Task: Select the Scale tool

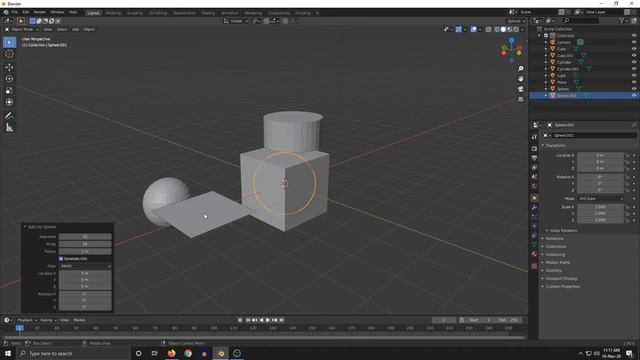Action: (x=9, y=91)
